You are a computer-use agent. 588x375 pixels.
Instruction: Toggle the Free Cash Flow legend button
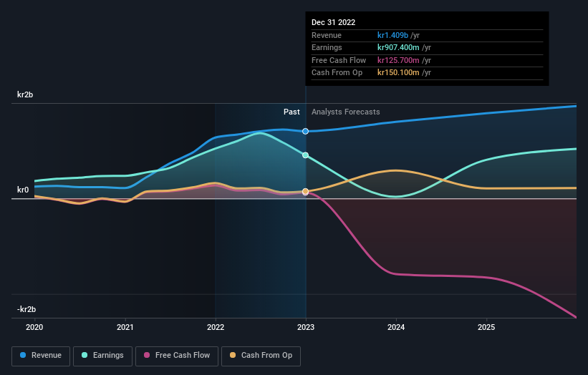[x=177, y=356]
